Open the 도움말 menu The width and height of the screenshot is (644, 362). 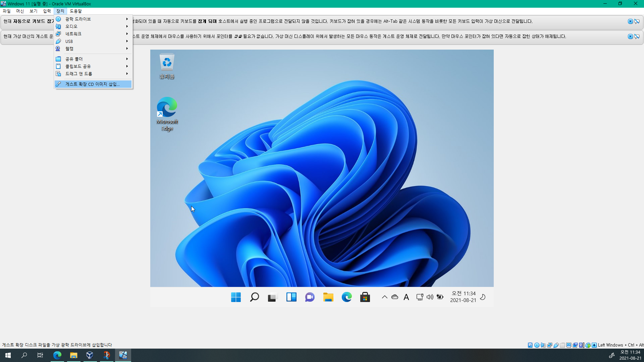[75, 11]
